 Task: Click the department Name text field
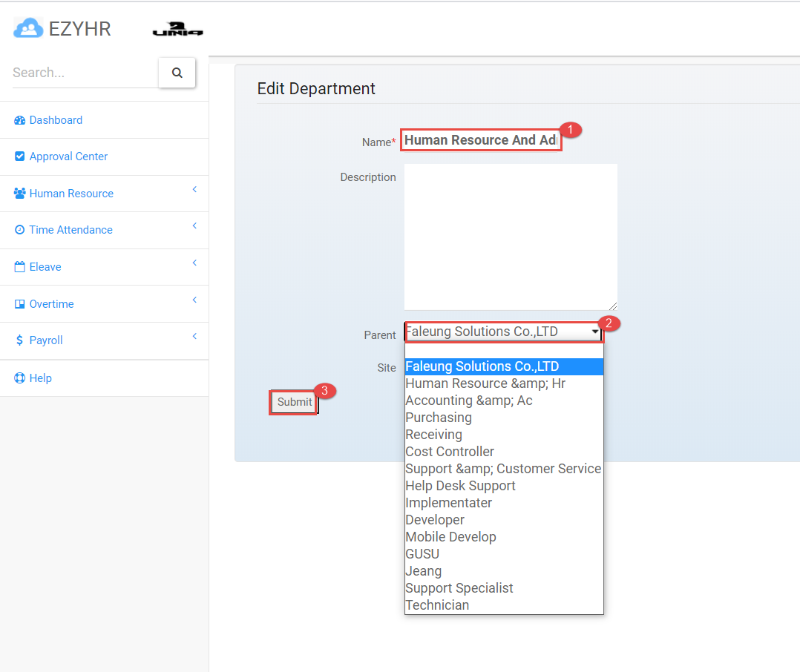pyautogui.click(x=480, y=140)
